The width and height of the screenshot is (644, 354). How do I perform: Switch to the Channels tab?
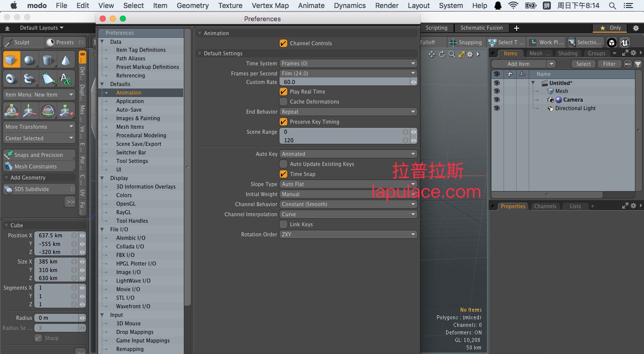tap(545, 206)
